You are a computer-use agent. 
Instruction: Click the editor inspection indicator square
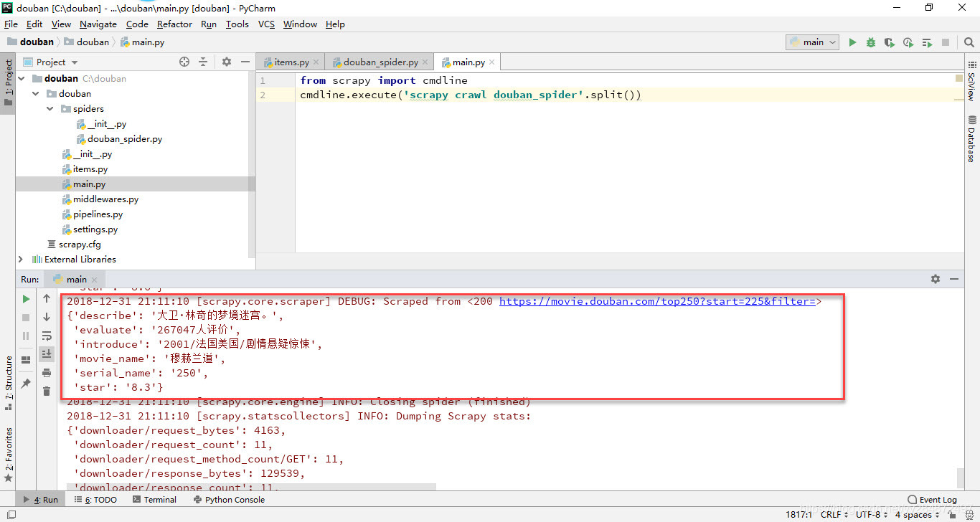[x=959, y=77]
